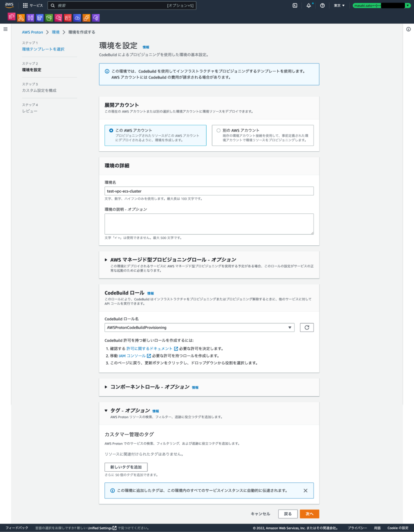This screenshot has width=414, height=532.
Task: Open 情報 link next to CodeBuild ロール
Action: click(x=151, y=293)
